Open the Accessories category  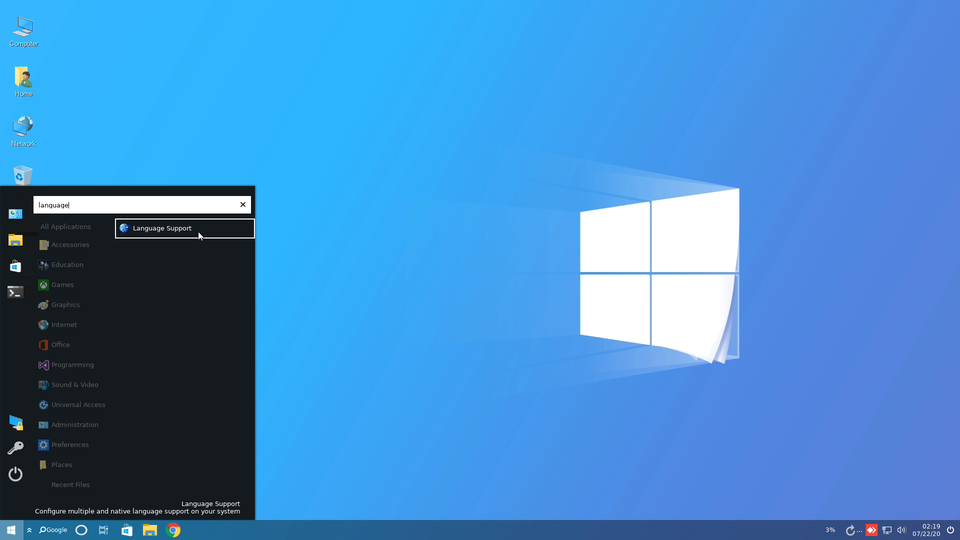coord(64,245)
